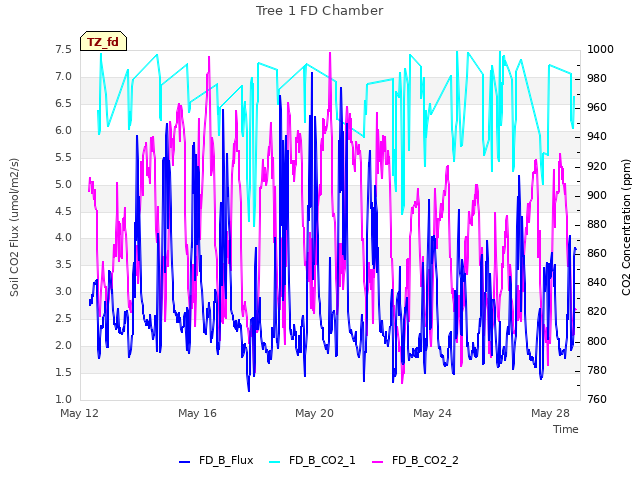The width and height of the screenshot is (640, 480).
Task: Click the 7.5 left axis tick label
Action: [64, 49]
